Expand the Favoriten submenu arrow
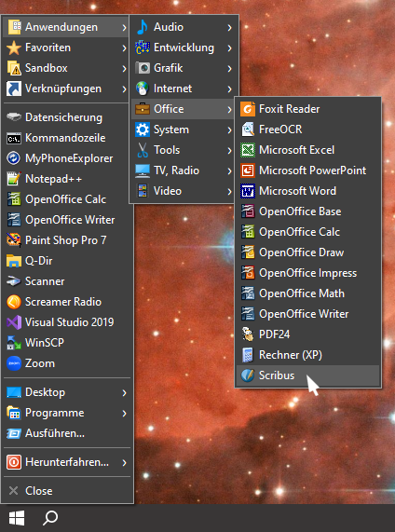This screenshot has width=395, height=532. (x=124, y=48)
